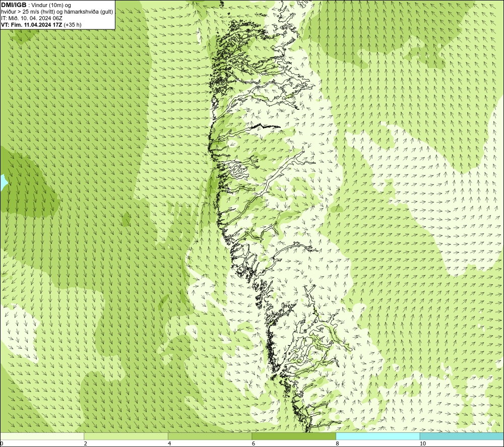Image resolution: width=504 pixels, height=447 pixels.
Task: Click the small cyan patch at the left map edge
Action: 3,182
